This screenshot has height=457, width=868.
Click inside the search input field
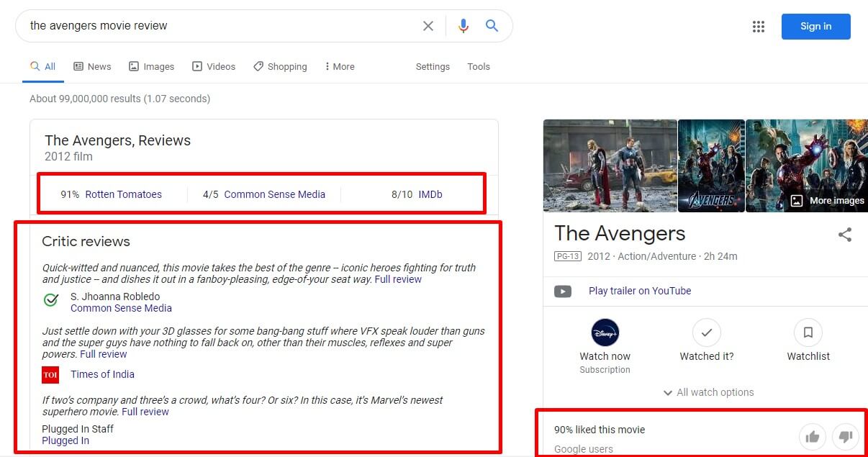[216, 26]
